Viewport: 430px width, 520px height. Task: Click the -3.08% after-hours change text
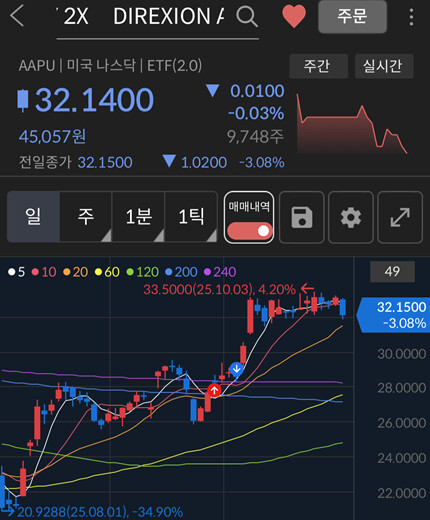pos(262,162)
